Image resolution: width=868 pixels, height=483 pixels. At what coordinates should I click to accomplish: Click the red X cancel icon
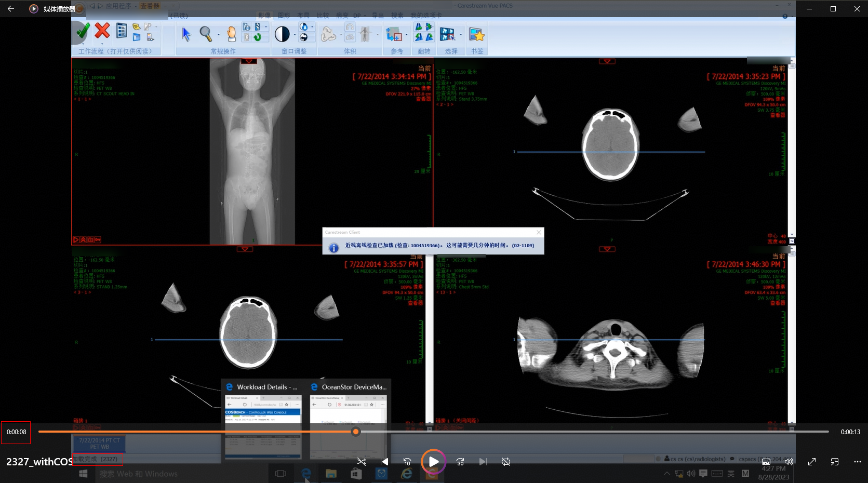102,31
